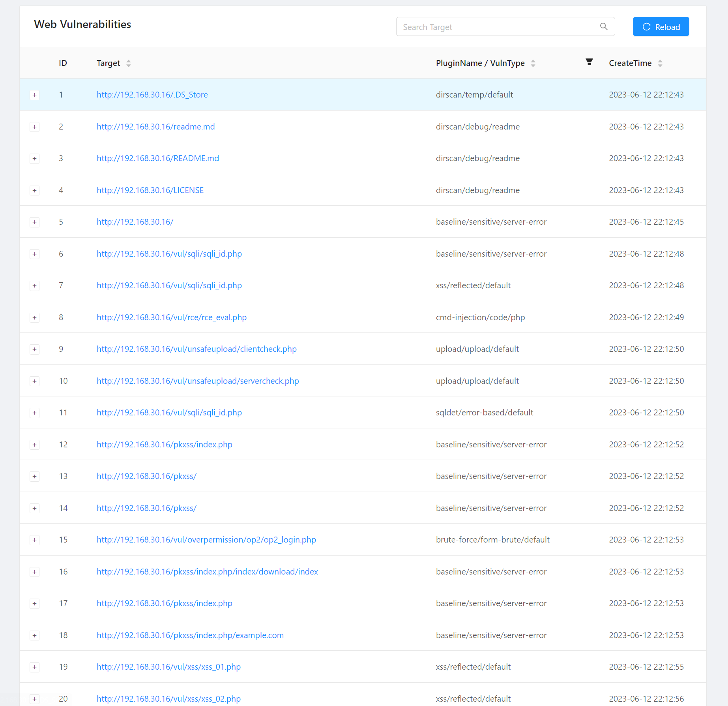This screenshot has width=728, height=706.
Task: Select the sqldet/error-based/default cell
Action: (x=485, y=413)
